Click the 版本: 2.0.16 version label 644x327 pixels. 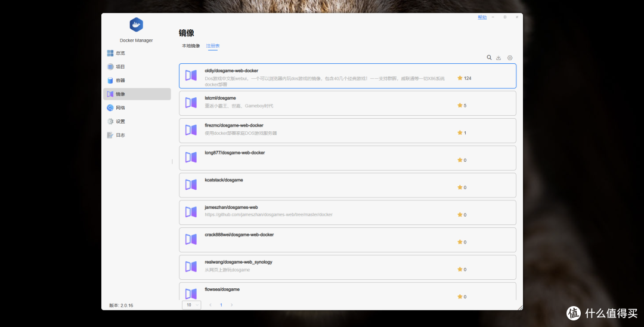(x=121, y=306)
